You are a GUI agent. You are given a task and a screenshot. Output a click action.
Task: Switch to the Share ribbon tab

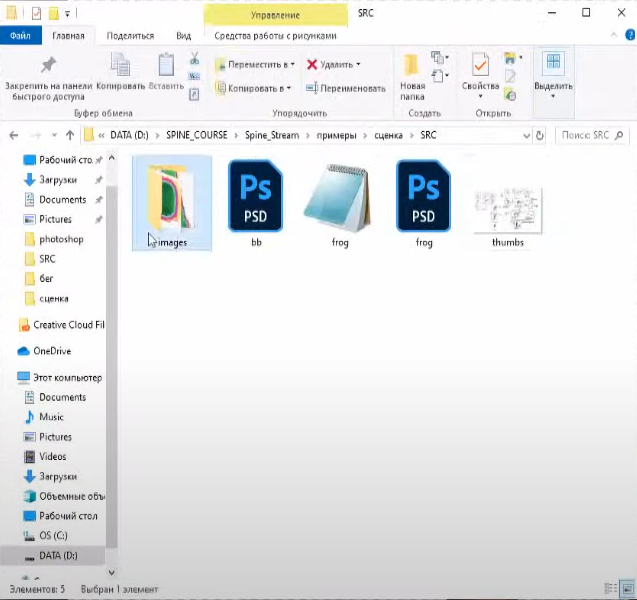[130, 35]
